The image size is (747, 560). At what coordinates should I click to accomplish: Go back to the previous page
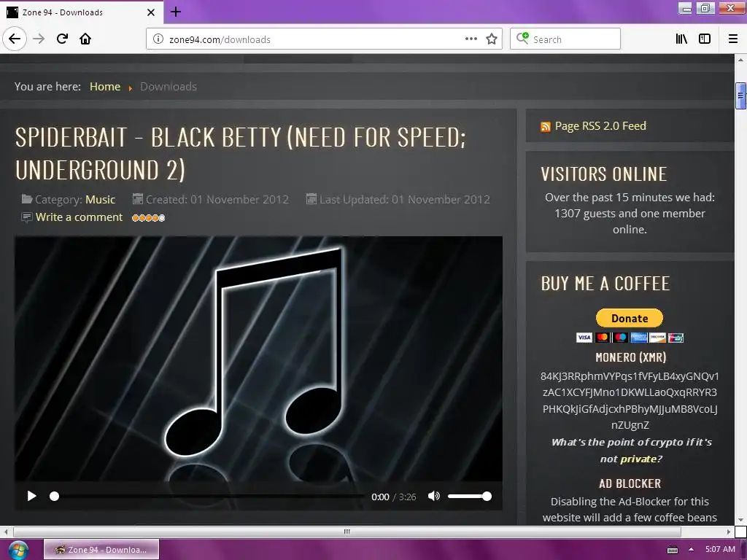15,39
